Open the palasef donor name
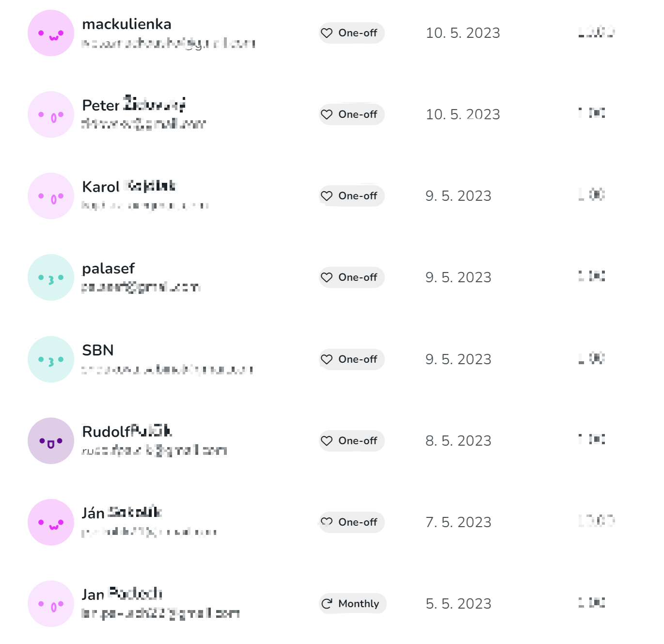664x644 pixels. 109,269
